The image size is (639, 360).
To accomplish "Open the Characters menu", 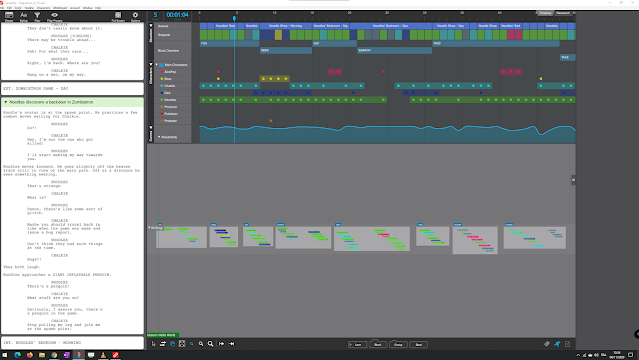I will [43, 8].
